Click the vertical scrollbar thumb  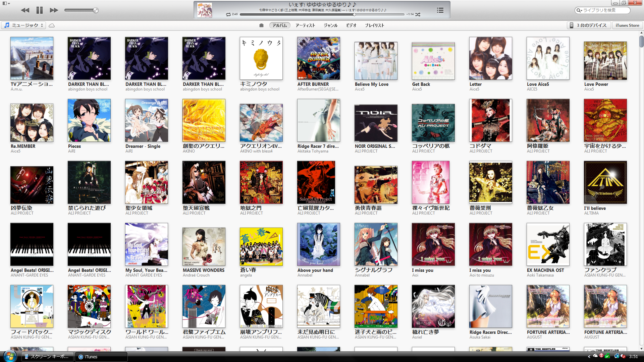641,42
